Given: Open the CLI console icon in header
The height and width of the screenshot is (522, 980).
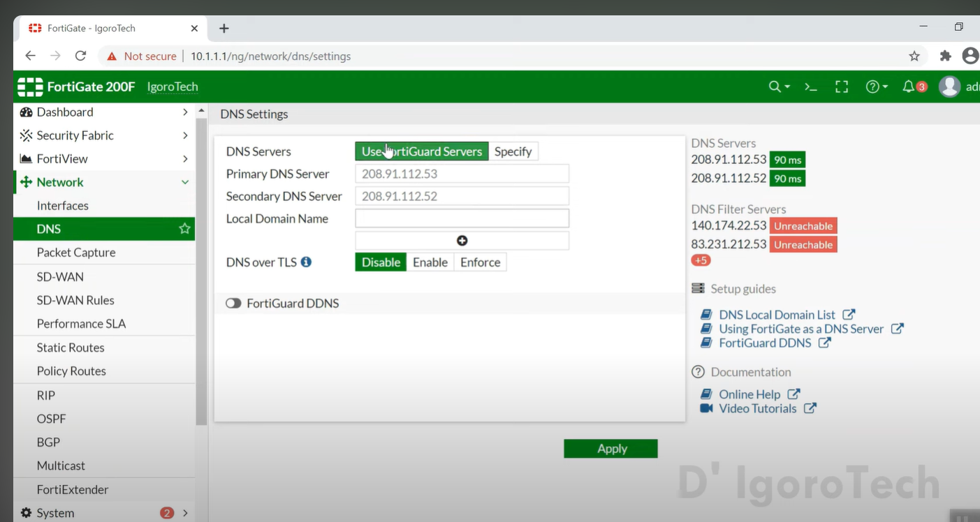Looking at the screenshot, I should [x=810, y=87].
